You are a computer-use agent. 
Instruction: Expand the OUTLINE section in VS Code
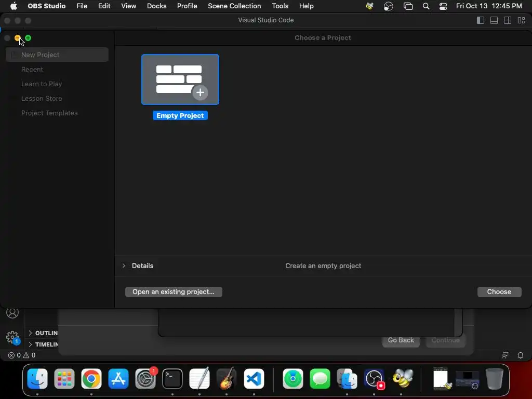click(x=43, y=333)
